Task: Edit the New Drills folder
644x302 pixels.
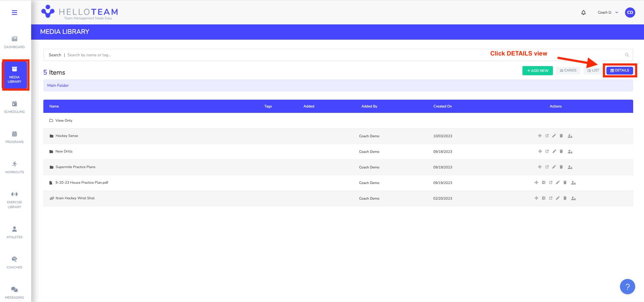Action: pyautogui.click(x=554, y=152)
